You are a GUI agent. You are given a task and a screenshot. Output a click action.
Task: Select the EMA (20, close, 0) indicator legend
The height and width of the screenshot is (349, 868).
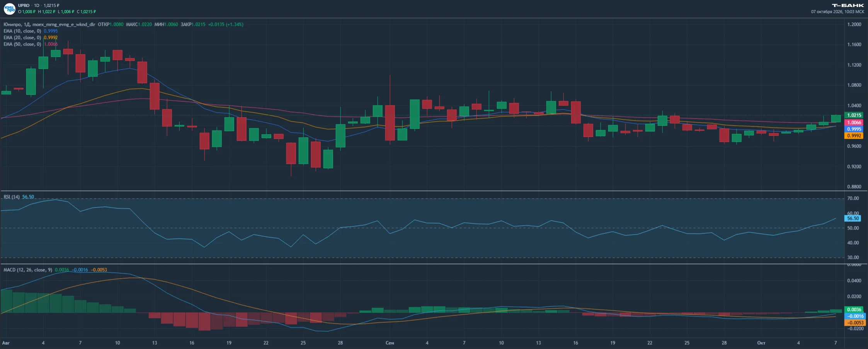(x=22, y=37)
